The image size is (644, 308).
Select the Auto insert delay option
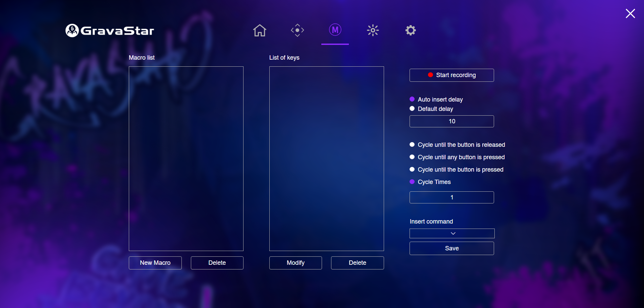point(412,99)
